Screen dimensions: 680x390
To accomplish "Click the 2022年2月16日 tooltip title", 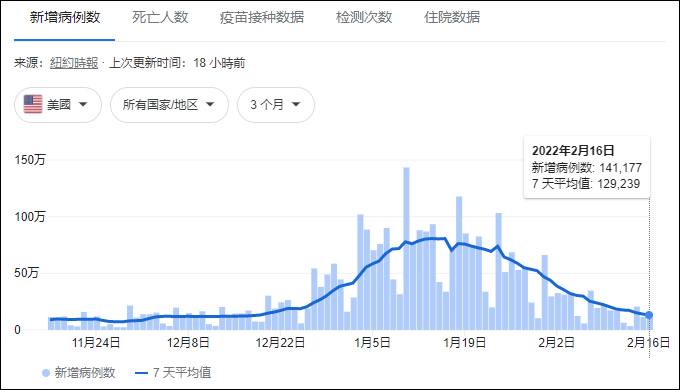I will 573,151.
